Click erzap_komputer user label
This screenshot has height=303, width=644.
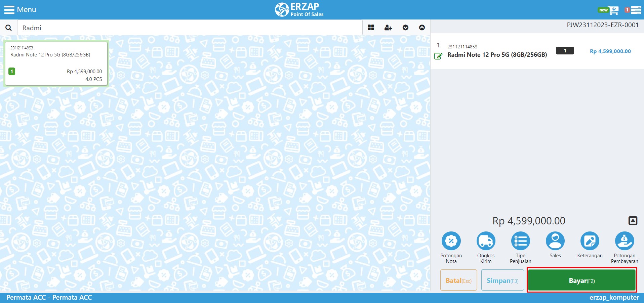tap(614, 297)
